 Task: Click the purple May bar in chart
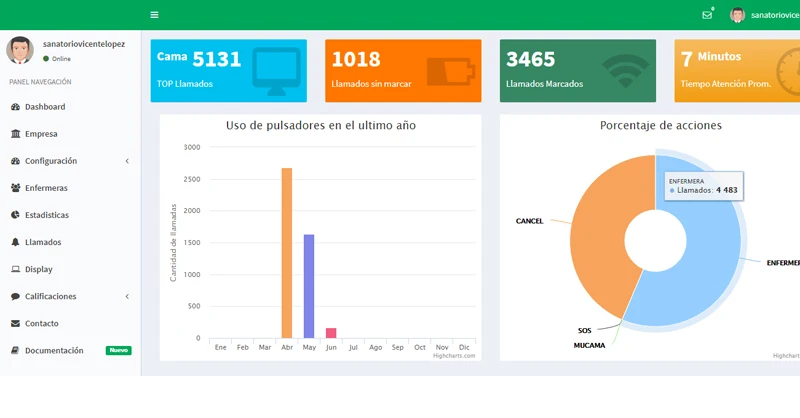point(309,286)
